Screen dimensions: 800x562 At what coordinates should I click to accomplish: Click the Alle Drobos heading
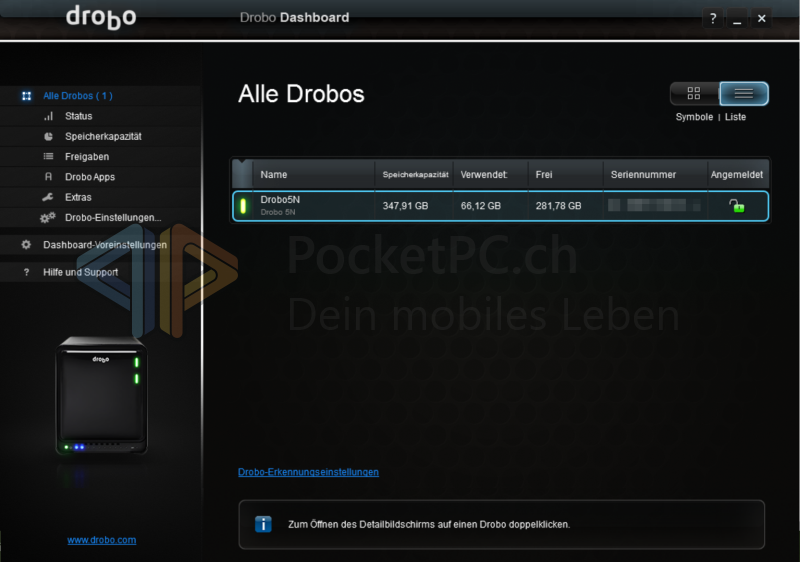(x=301, y=94)
